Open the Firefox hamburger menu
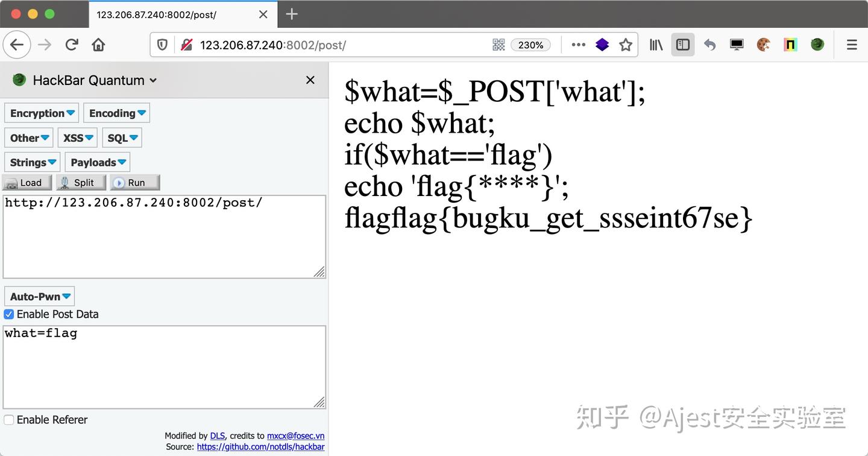Viewport: 868px width, 456px height. pos(852,44)
